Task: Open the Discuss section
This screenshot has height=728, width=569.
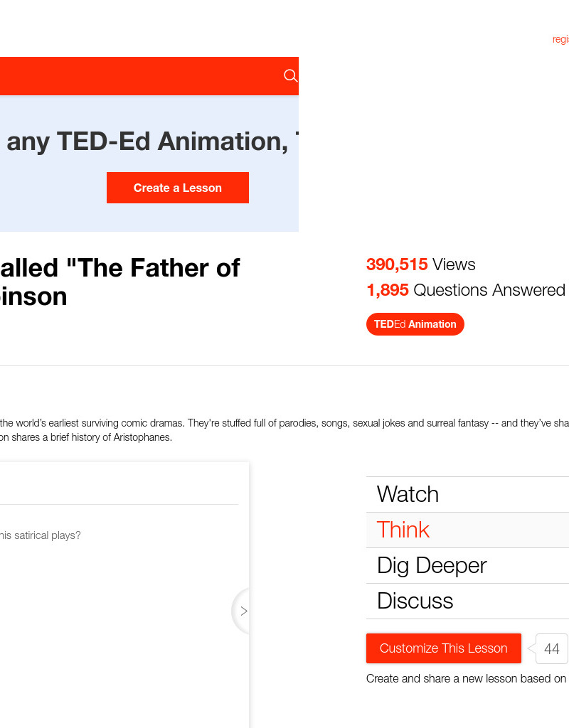Action: point(415,601)
